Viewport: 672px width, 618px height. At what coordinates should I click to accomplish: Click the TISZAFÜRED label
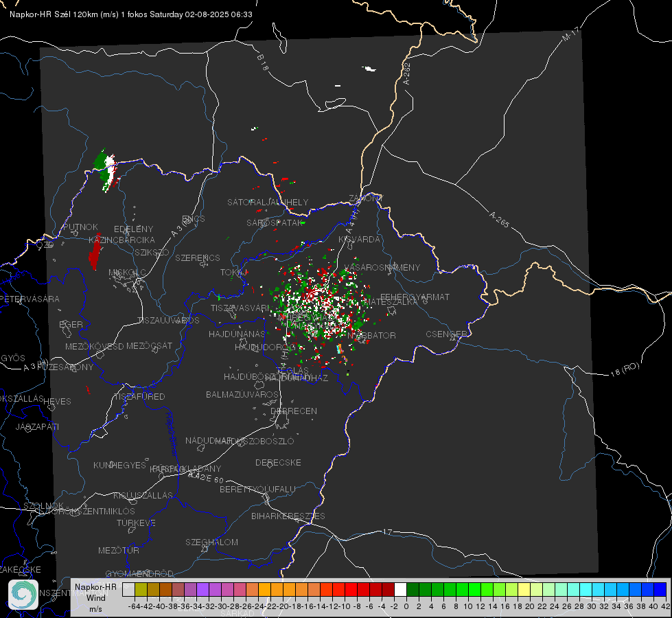click(x=140, y=397)
